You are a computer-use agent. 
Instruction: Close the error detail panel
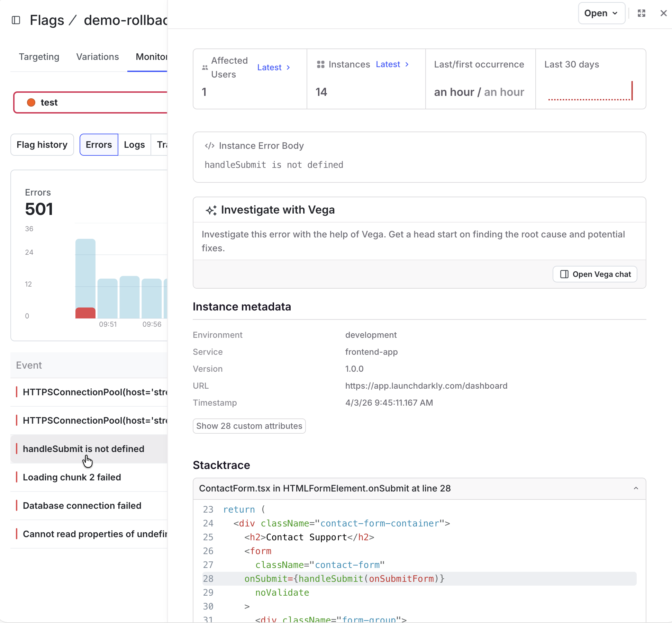663,13
